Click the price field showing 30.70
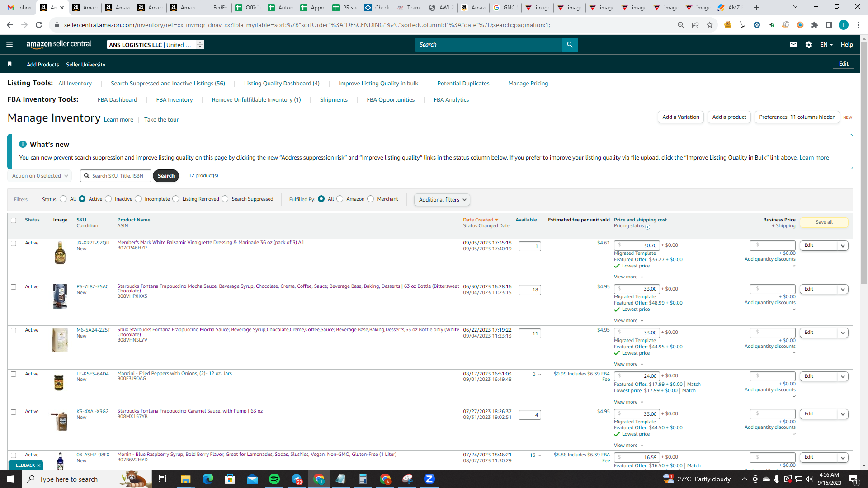 click(637, 246)
